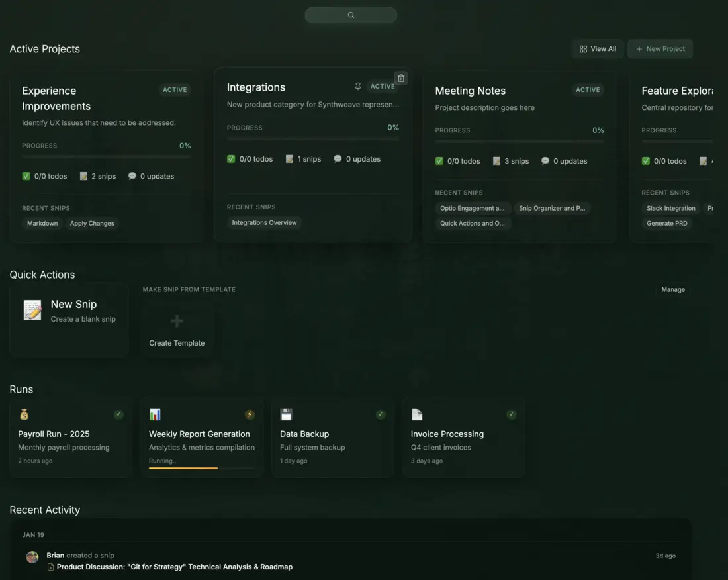Click the floppy disk icon on Data Backup

click(x=287, y=414)
